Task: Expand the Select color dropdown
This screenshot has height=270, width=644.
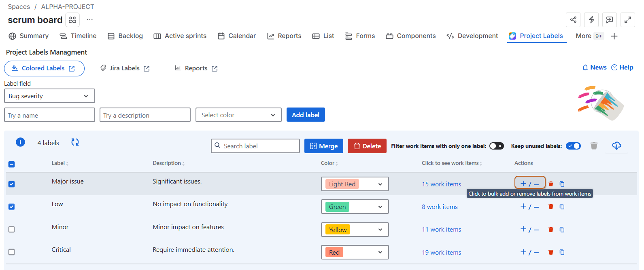Action: pyautogui.click(x=238, y=115)
